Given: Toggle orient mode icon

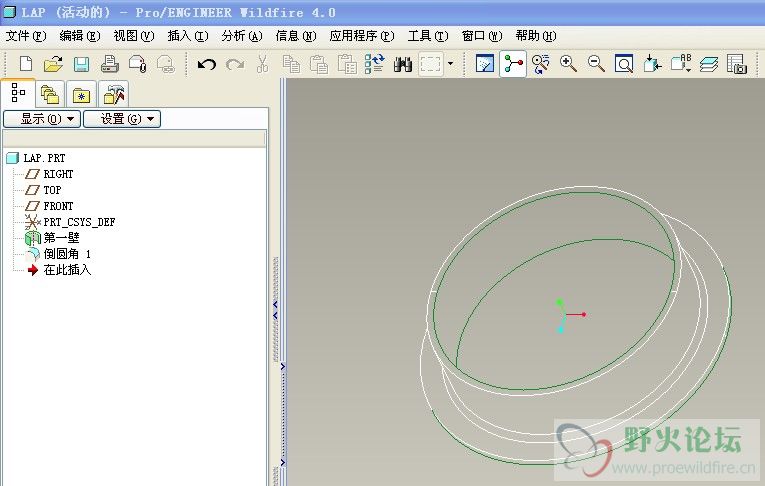Looking at the screenshot, I should coord(541,64).
